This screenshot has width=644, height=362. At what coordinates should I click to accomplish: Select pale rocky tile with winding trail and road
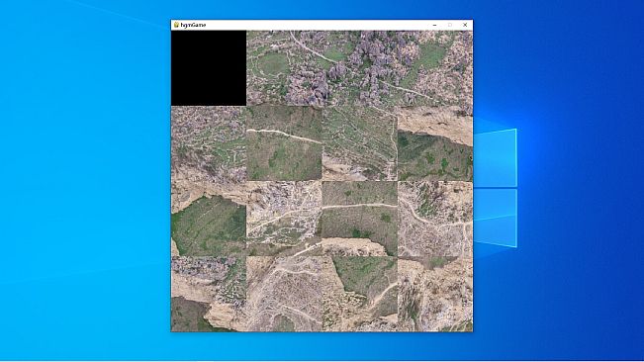tap(435, 220)
